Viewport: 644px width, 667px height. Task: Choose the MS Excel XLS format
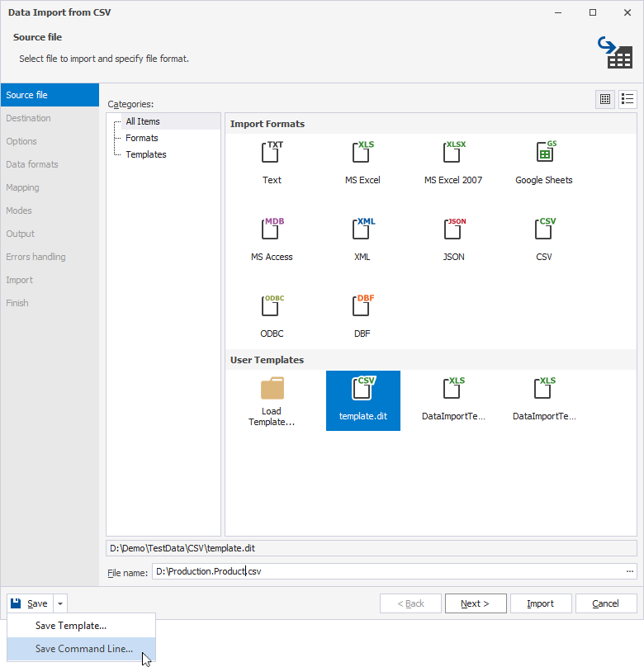[x=362, y=152]
